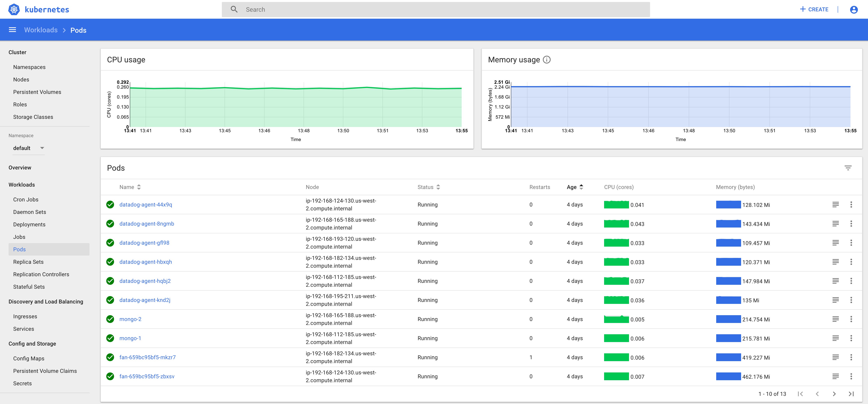
Task: Open actions menu for fan-659bc95bf5-zbxsv pod
Action: tap(851, 376)
